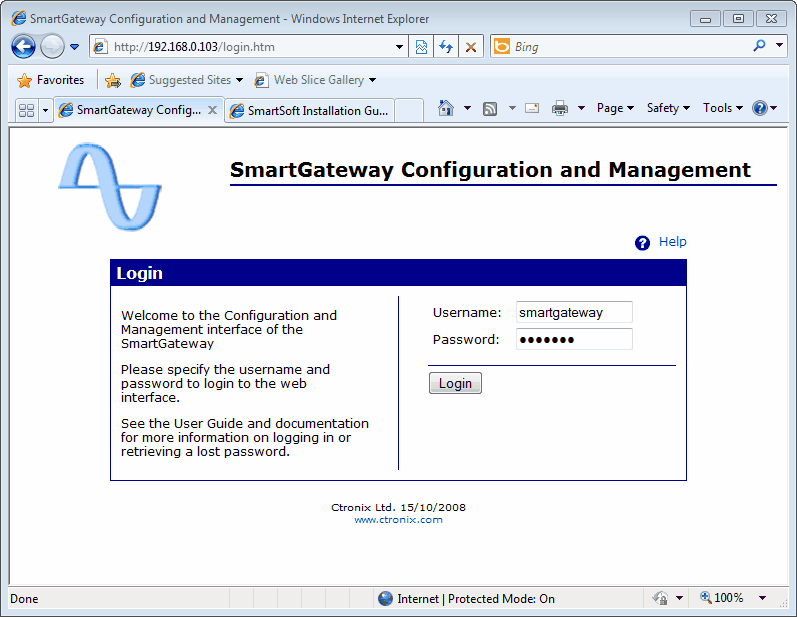Click the RSS Feeds icon
Viewport: 797px width, 617px height.
coord(490,108)
